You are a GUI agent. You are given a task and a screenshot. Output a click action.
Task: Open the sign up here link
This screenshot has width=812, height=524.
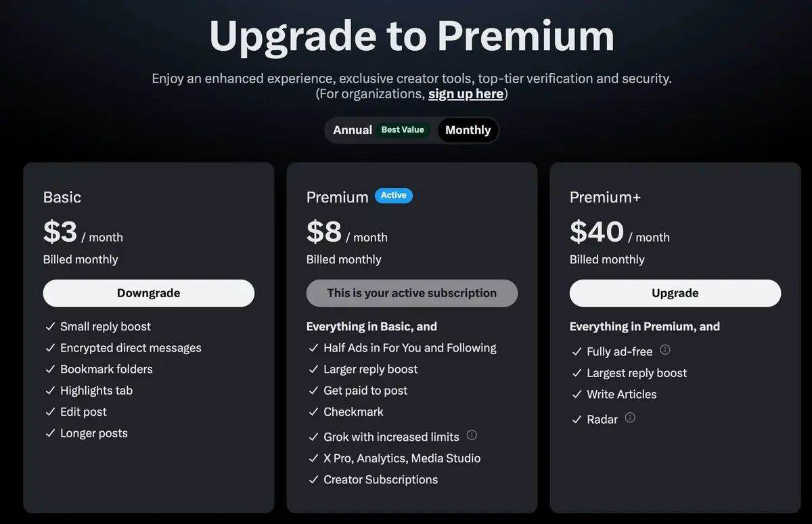pyautogui.click(x=466, y=93)
